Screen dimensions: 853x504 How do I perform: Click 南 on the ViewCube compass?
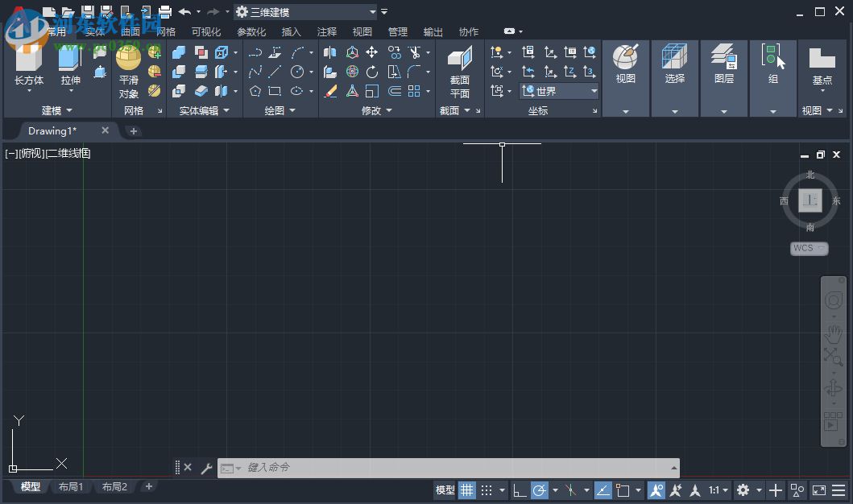point(810,228)
